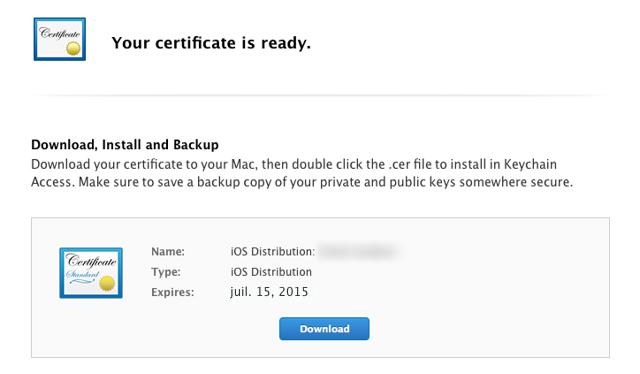This screenshot has width=640, height=374.
Task: Click the word 'Keychain' in the instructions
Action: (530, 165)
